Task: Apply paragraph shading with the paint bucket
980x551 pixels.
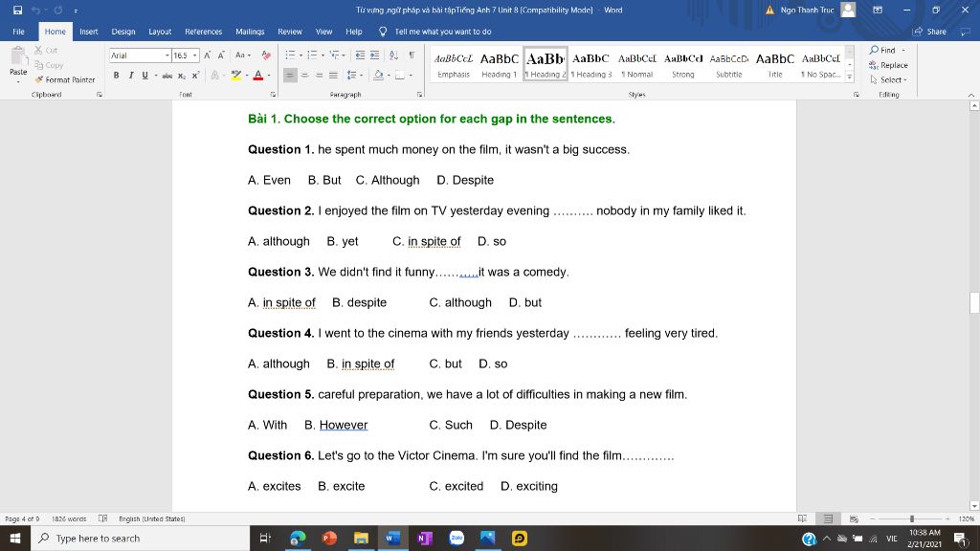Action: click(x=377, y=76)
